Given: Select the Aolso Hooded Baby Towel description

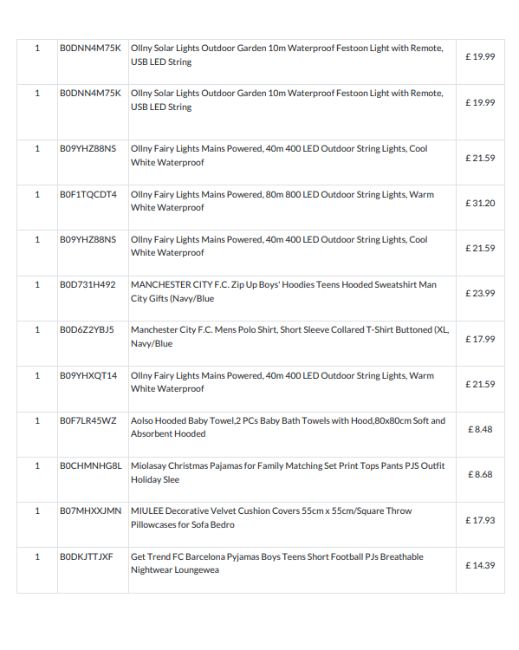Looking at the screenshot, I should 288,427.
